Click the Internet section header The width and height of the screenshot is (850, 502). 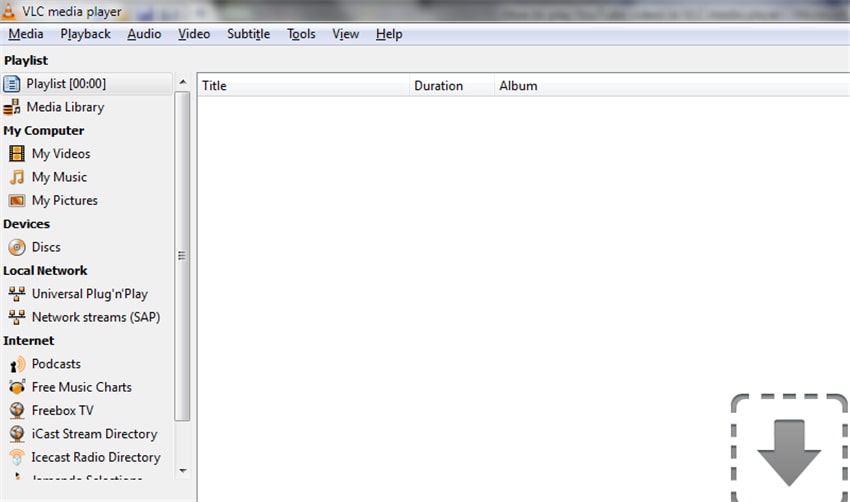[x=28, y=340]
